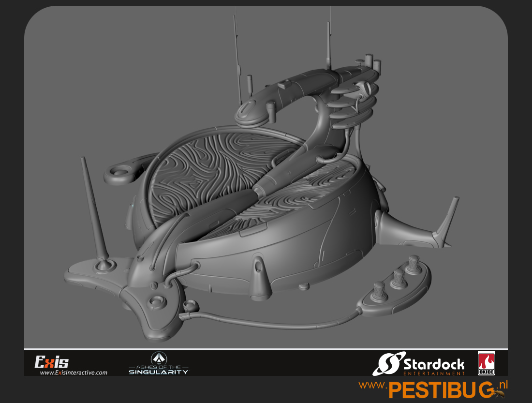Open the www.PESTIBUG.nl link
This screenshot has height=403, width=532.
[x=433, y=389]
